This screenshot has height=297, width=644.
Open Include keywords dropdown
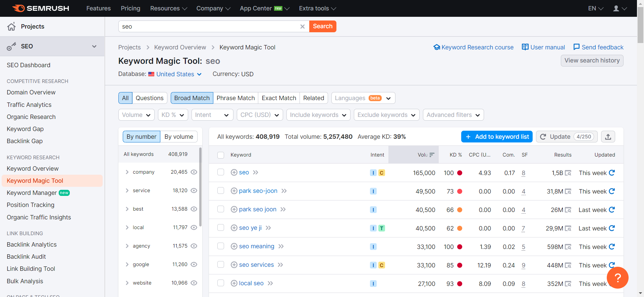click(x=318, y=115)
